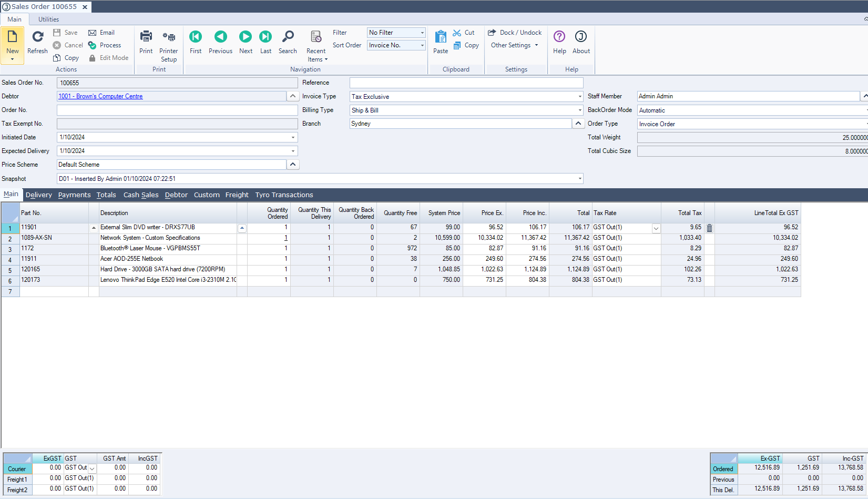Open debtor link Brown's Computer Centre
Screen dimensions: 868x499
[x=100, y=96]
